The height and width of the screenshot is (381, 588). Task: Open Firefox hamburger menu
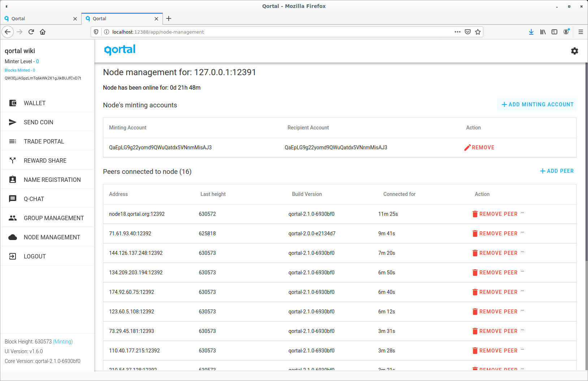click(x=581, y=32)
